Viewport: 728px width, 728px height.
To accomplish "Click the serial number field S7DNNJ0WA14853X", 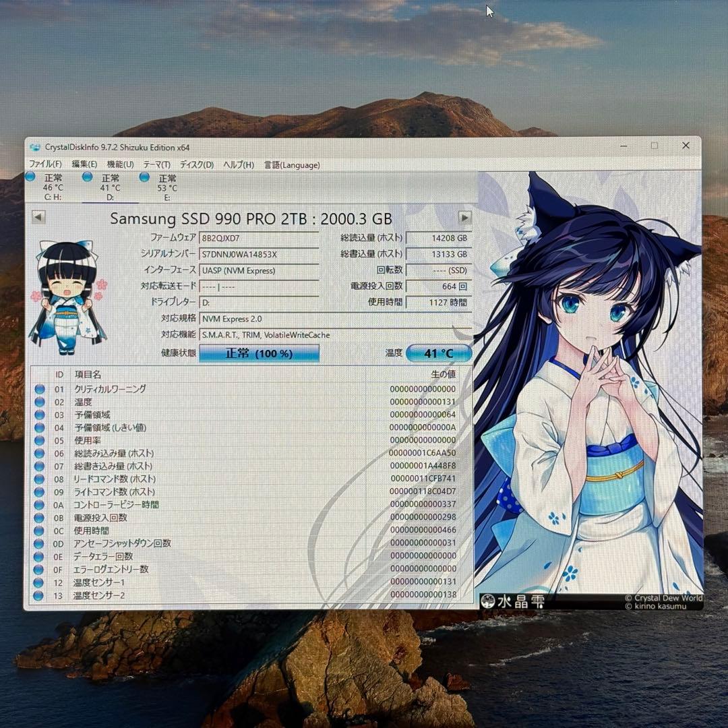I will 259,254.
